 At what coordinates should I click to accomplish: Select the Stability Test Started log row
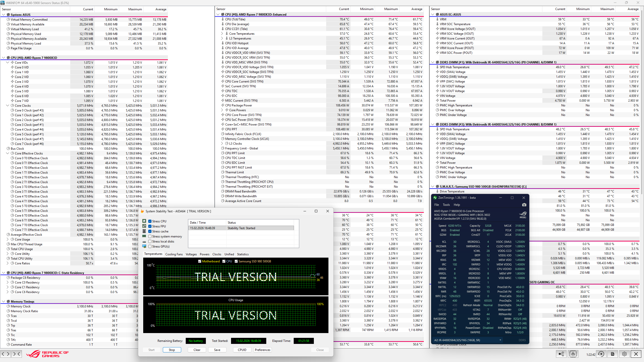pos(241,228)
